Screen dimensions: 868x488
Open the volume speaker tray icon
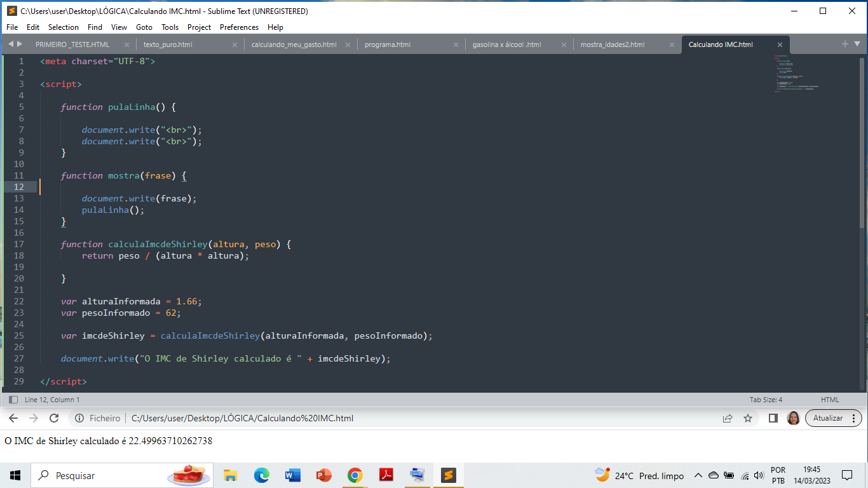758,475
